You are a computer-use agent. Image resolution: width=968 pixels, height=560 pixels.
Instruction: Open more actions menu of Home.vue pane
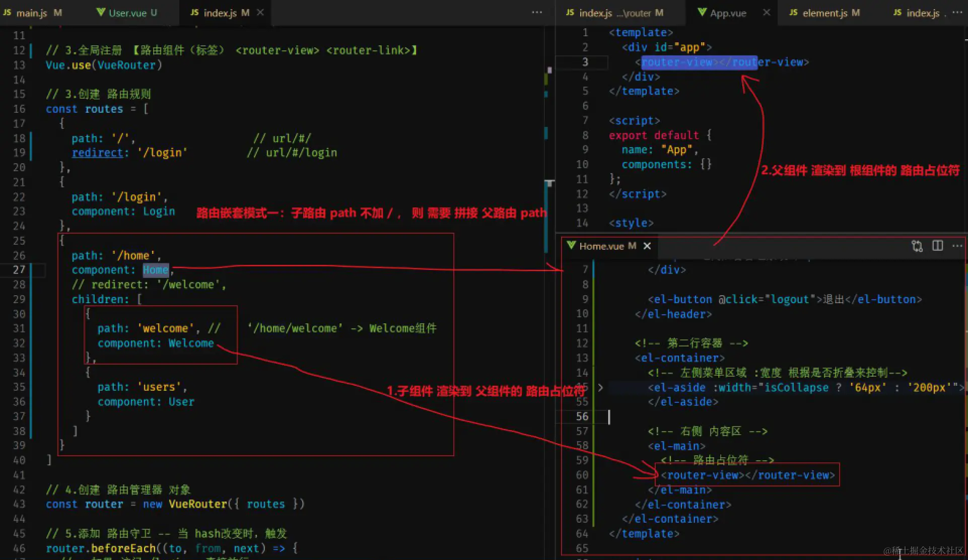[957, 246]
